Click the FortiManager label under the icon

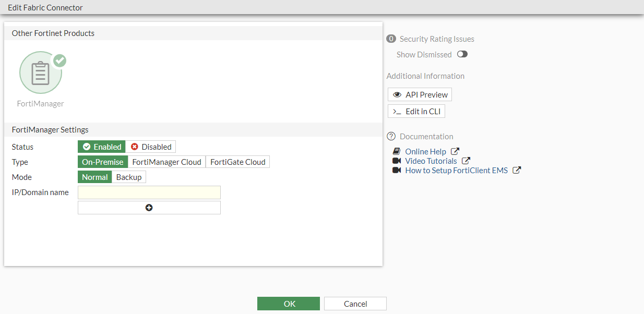[x=41, y=104]
